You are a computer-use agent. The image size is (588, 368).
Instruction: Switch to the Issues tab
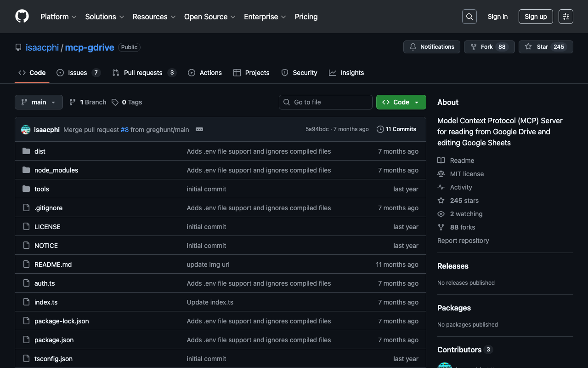click(78, 73)
